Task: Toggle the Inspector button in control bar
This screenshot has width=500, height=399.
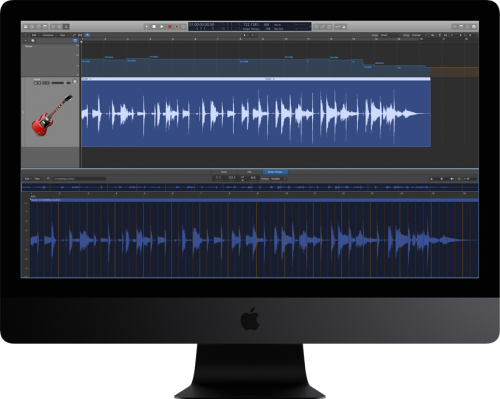Action: coord(32,27)
